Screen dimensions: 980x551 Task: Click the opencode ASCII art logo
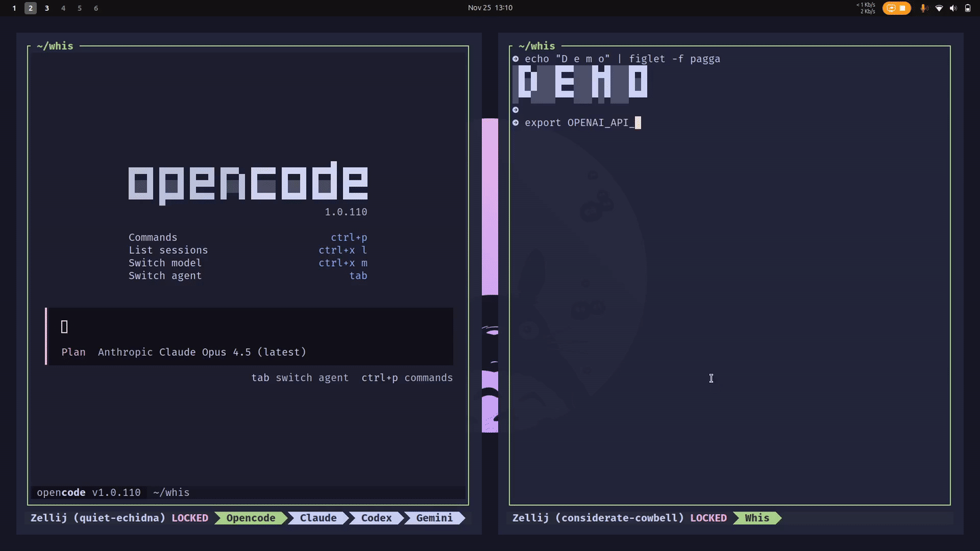click(248, 180)
